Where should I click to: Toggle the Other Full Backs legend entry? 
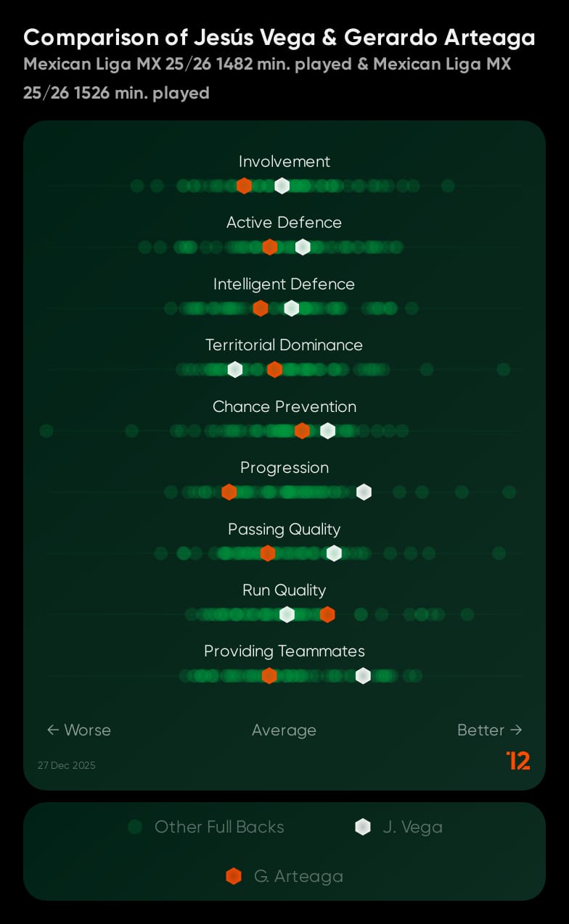pos(205,827)
